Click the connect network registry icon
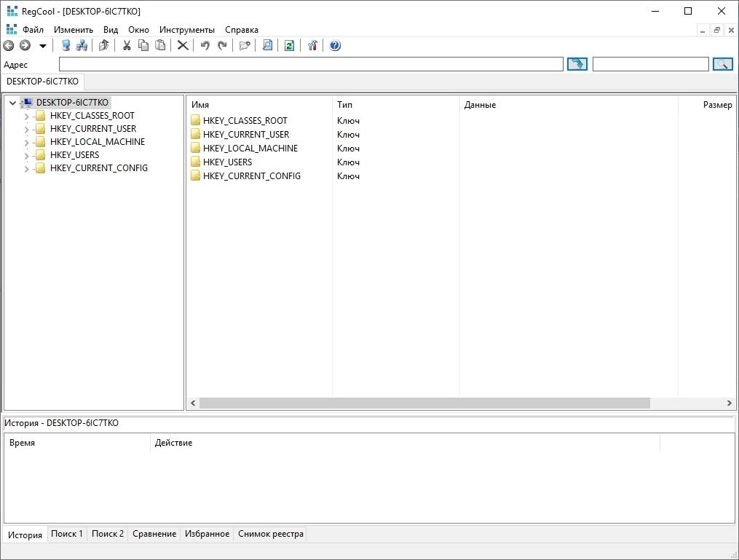 coord(82,46)
